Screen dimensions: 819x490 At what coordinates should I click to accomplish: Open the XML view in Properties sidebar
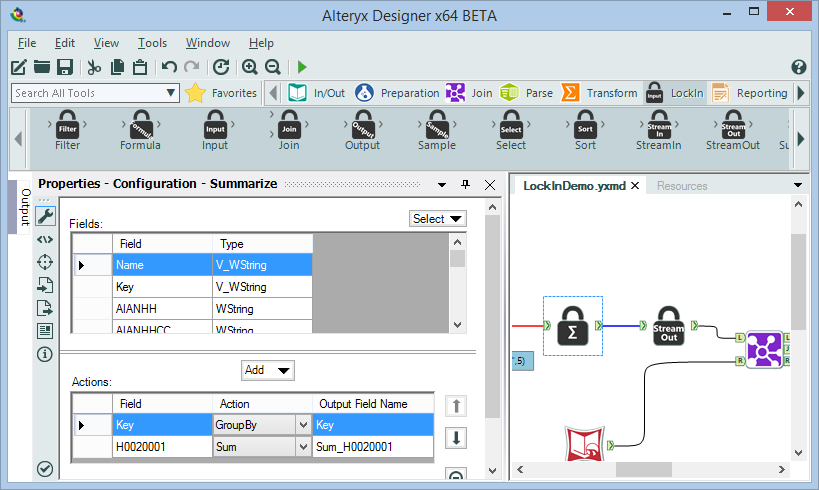(45, 239)
